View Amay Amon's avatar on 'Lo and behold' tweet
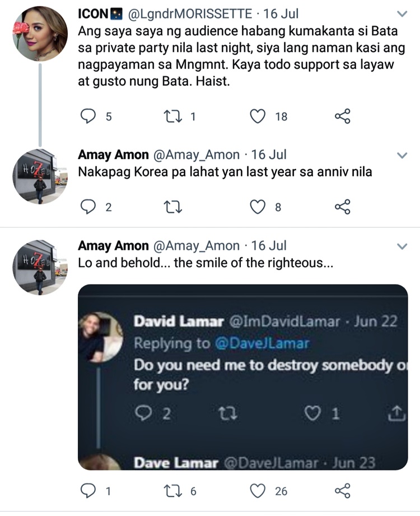The image size is (420, 516). (x=40, y=268)
